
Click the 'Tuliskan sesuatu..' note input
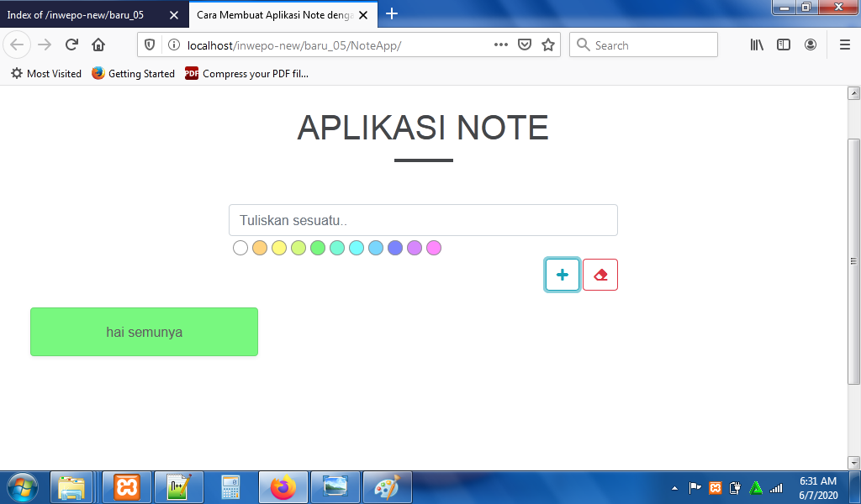423,220
